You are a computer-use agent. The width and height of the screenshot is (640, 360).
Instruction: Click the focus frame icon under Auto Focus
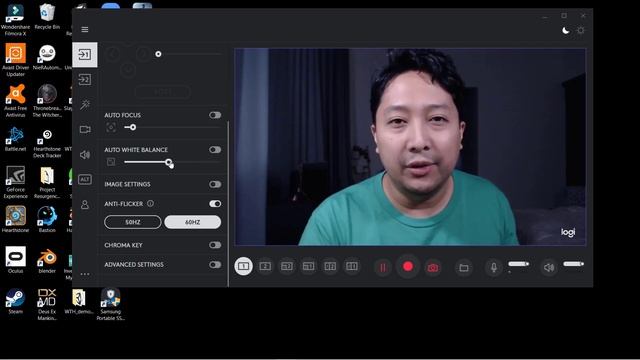tap(111, 127)
